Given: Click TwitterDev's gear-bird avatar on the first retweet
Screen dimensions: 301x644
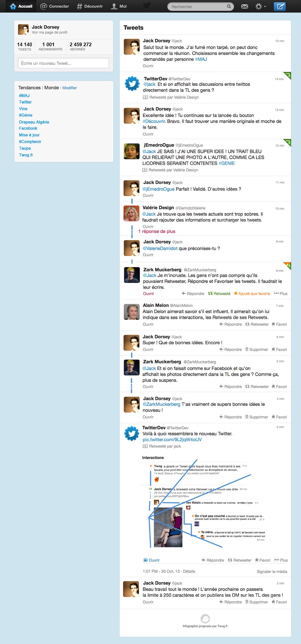Looking at the screenshot, I should coord(132,84).
